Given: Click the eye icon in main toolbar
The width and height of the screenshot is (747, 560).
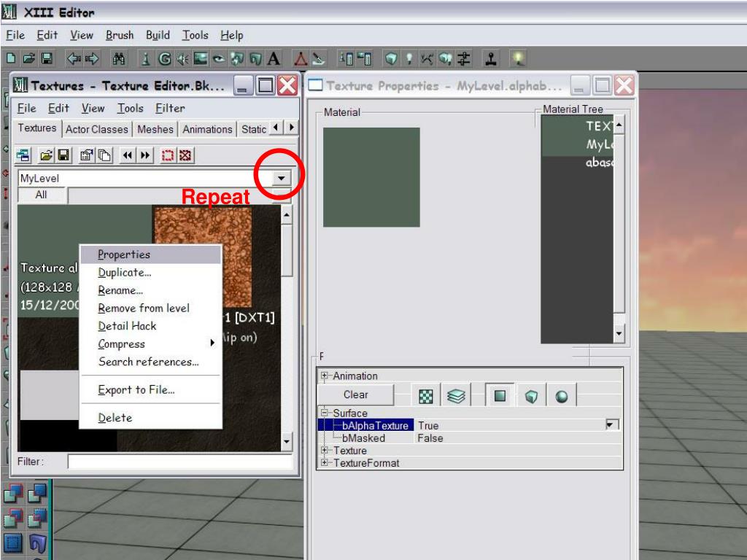Looking at the screenshot, I should coord(219,58).
